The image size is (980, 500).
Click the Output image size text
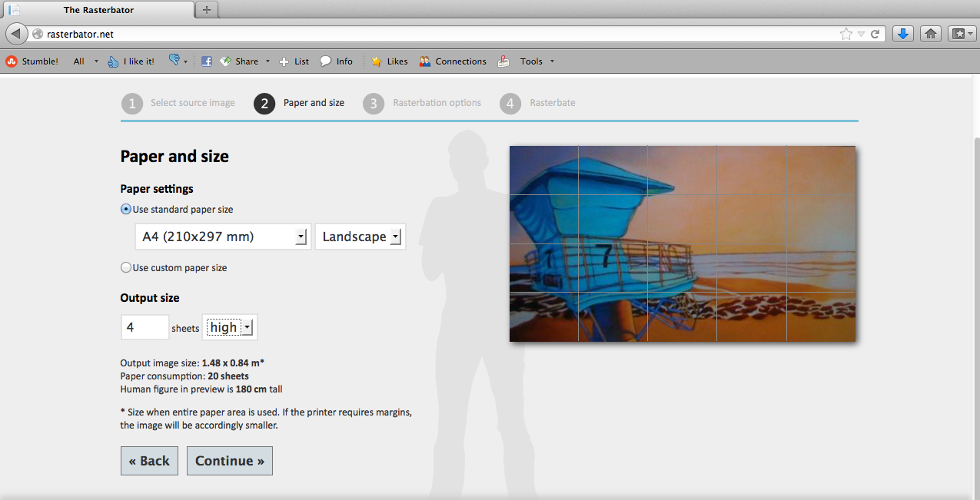pyautogui.click(x=193, y=363)
